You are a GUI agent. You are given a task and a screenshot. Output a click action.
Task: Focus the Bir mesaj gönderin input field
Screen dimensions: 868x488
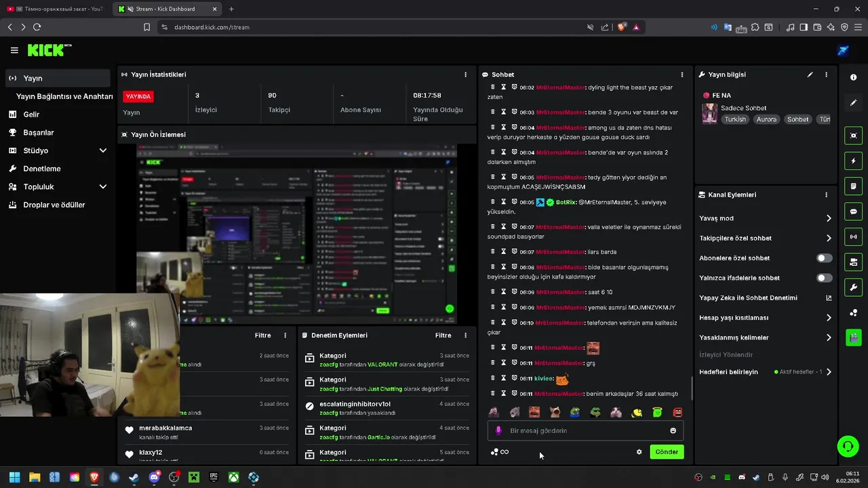585,430
